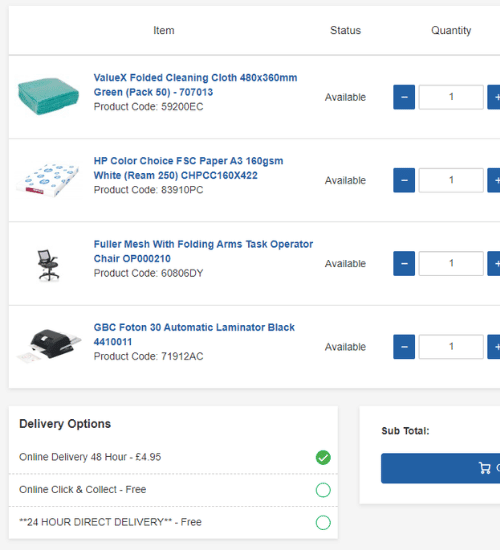Decrease quantity of Fuller Mesh Operator Chair
Screen dimensions: 500x550
pos(404,263)
